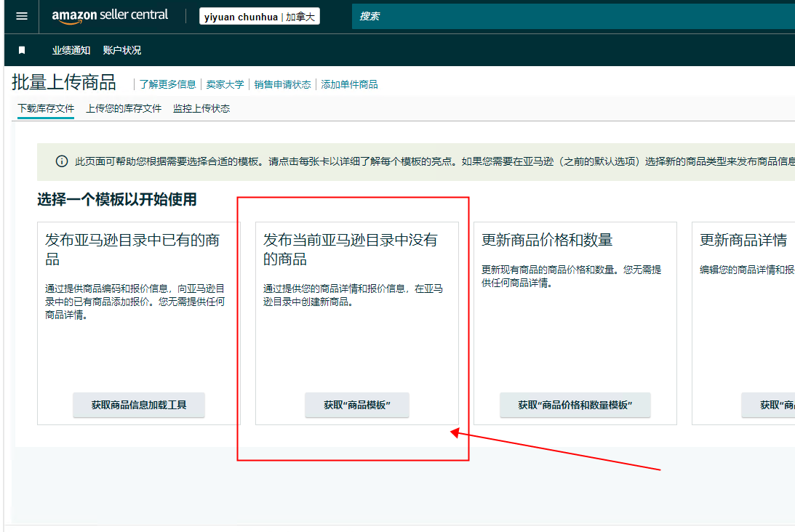
Task: Select the 下载库存文件 tab
Action: pyautogui.click(x=46, y=108)
